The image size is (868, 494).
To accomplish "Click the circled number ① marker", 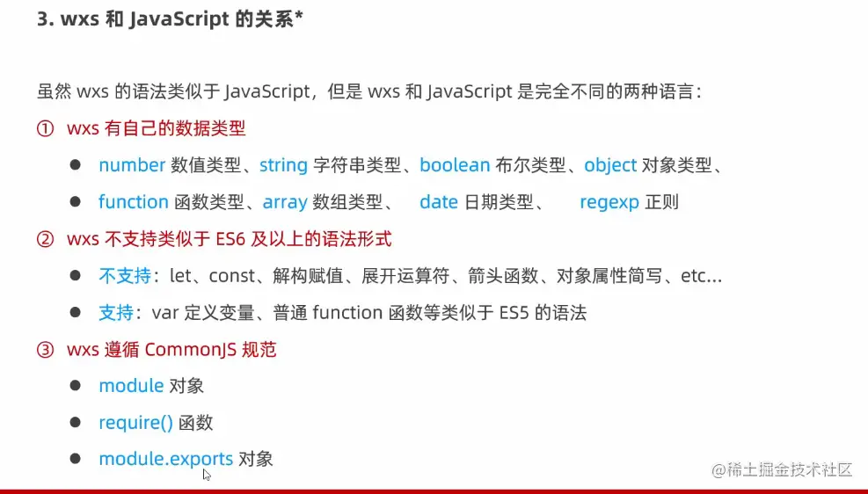I will (x=46, y=128).
